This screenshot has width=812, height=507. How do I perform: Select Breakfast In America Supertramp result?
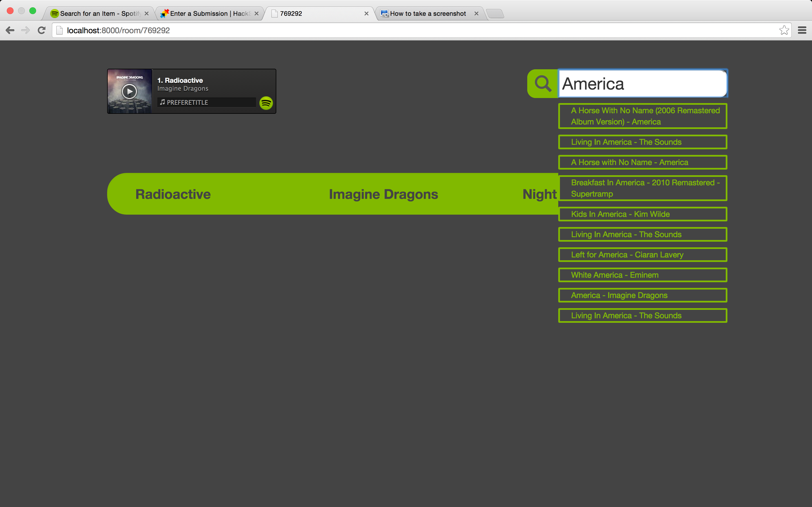[642, 188]
